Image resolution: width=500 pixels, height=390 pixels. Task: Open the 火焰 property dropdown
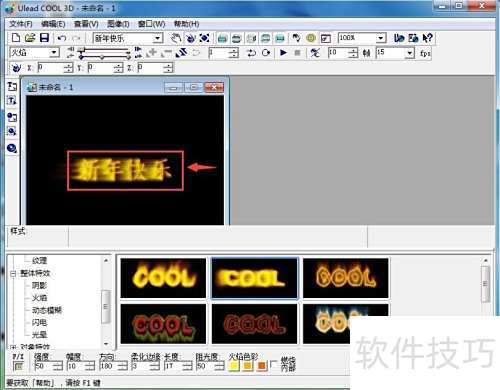coord(54,52)
